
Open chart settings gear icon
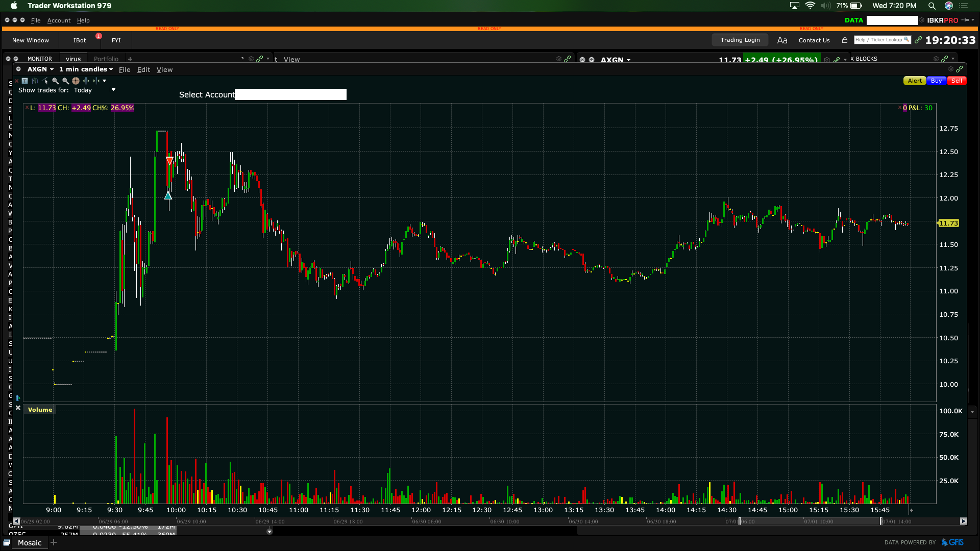[x=950, y=69]
